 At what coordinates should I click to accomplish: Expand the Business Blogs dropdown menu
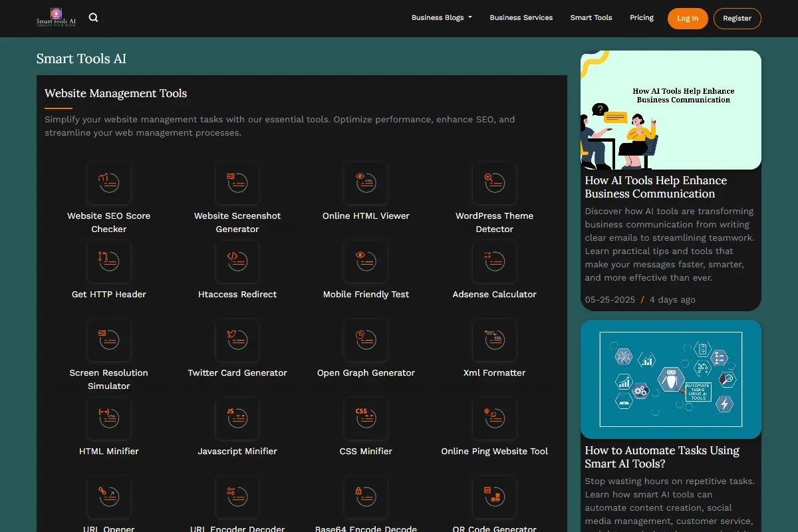[442, 18]
